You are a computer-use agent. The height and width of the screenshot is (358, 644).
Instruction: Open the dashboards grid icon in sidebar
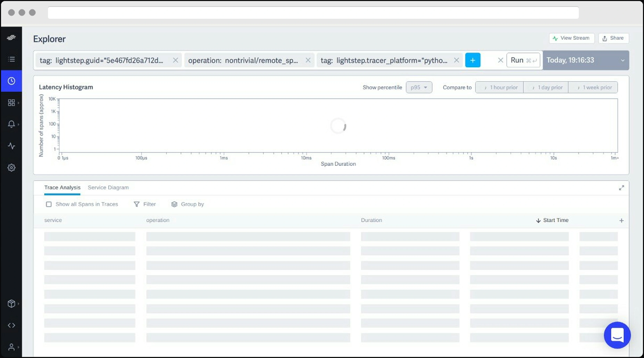(11, 102)
